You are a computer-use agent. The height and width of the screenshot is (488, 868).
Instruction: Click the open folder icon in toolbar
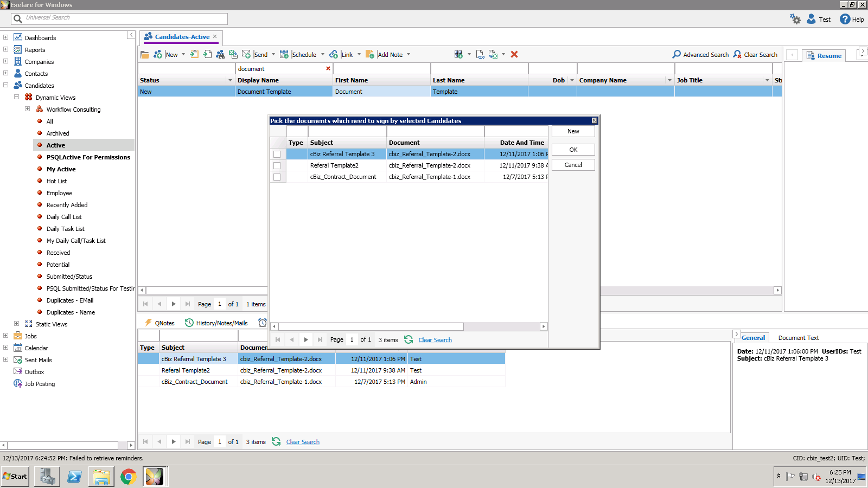145,54
